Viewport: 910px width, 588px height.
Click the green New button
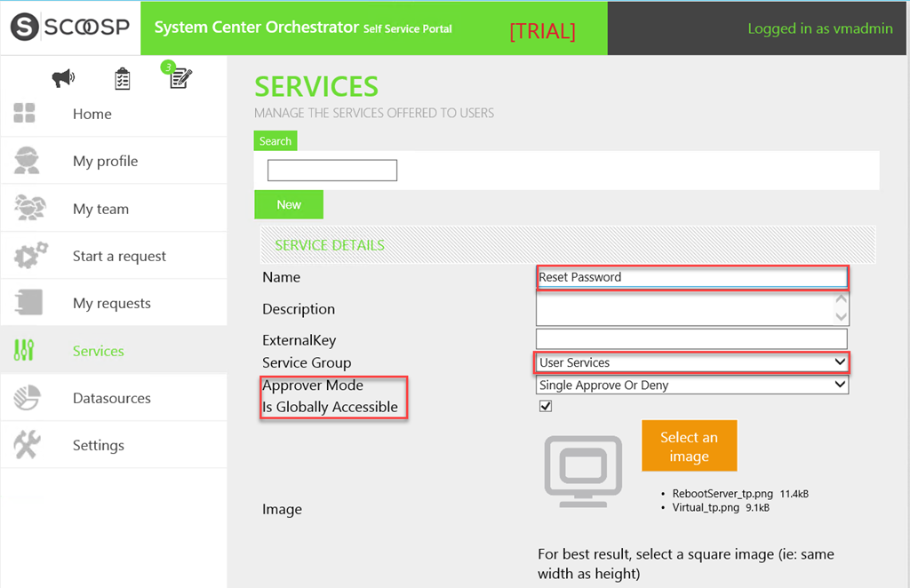tap(289, 204)
